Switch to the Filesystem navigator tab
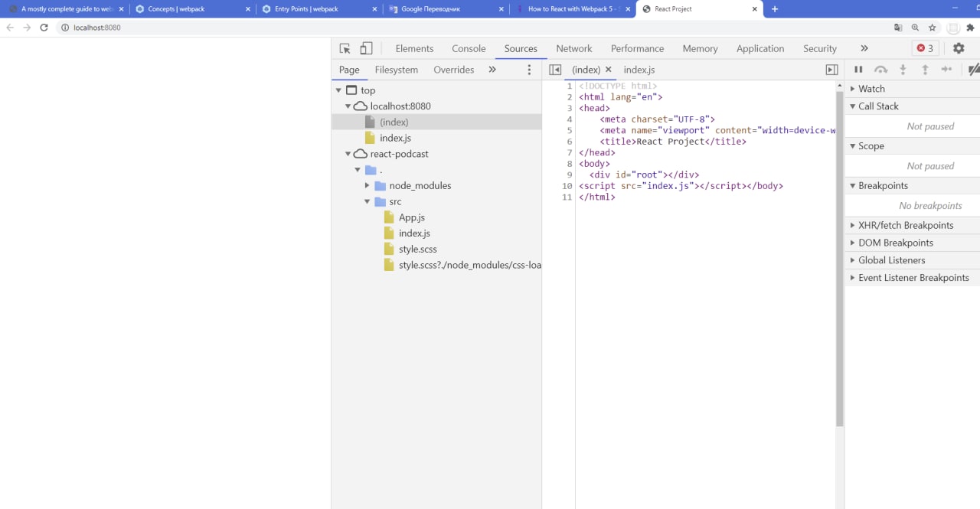 397,70
